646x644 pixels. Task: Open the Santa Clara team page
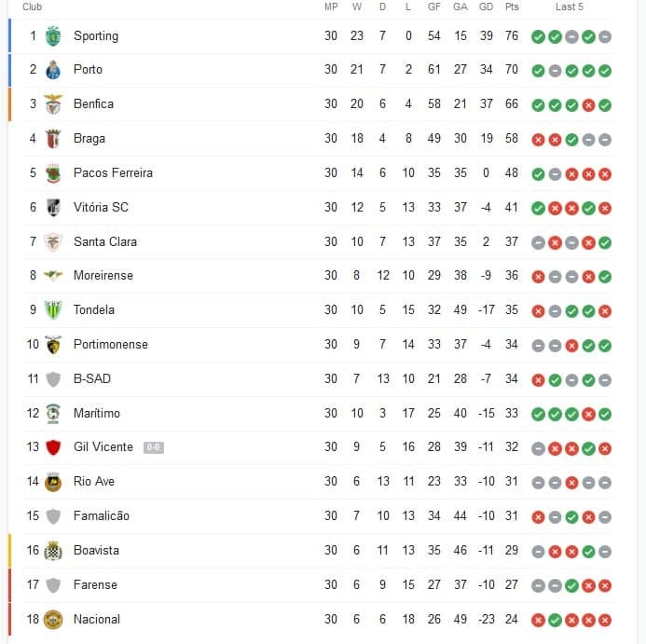105,241
